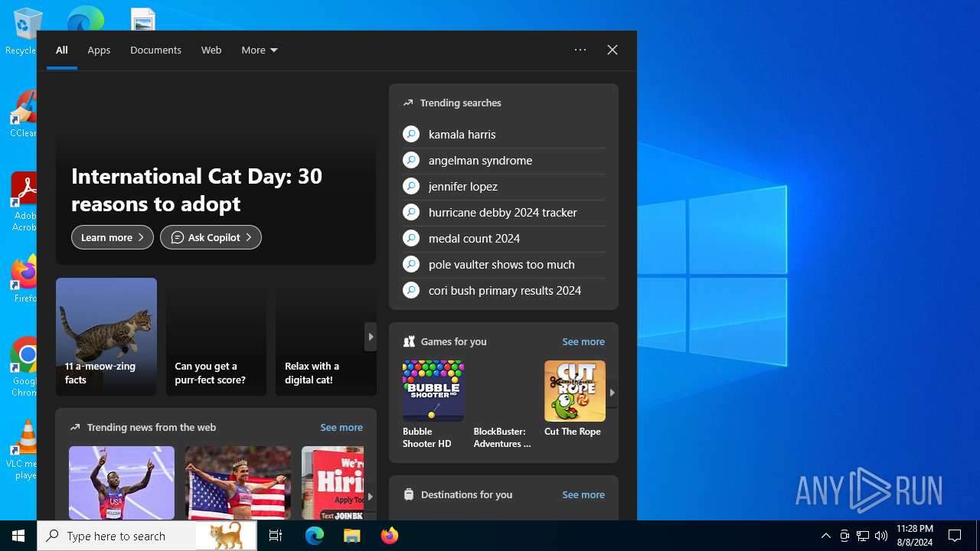Image resolution: width=980 pixels, height=551 pixels.
Task: Search hurricane debby 2024 tracker
Action: (x=504, y=212)
